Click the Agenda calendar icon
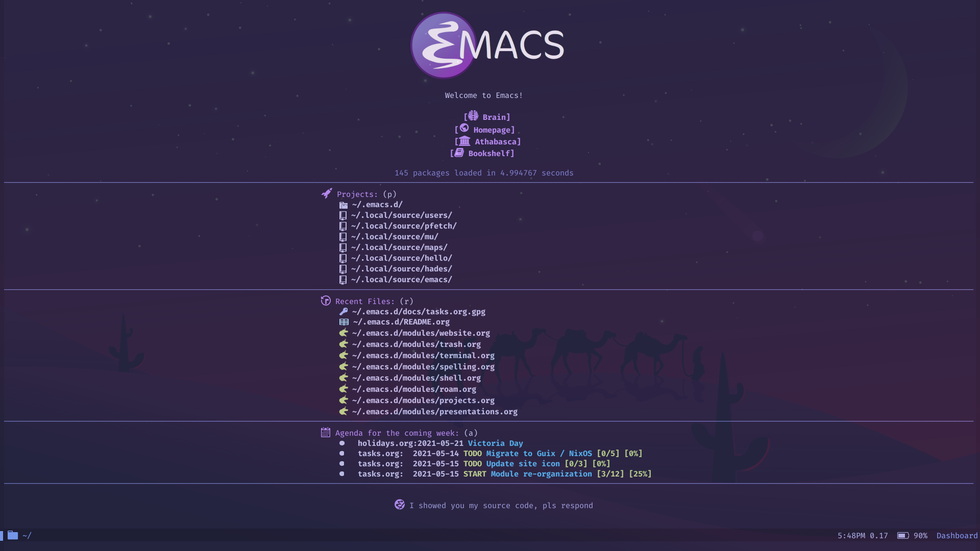 (325, 433)
